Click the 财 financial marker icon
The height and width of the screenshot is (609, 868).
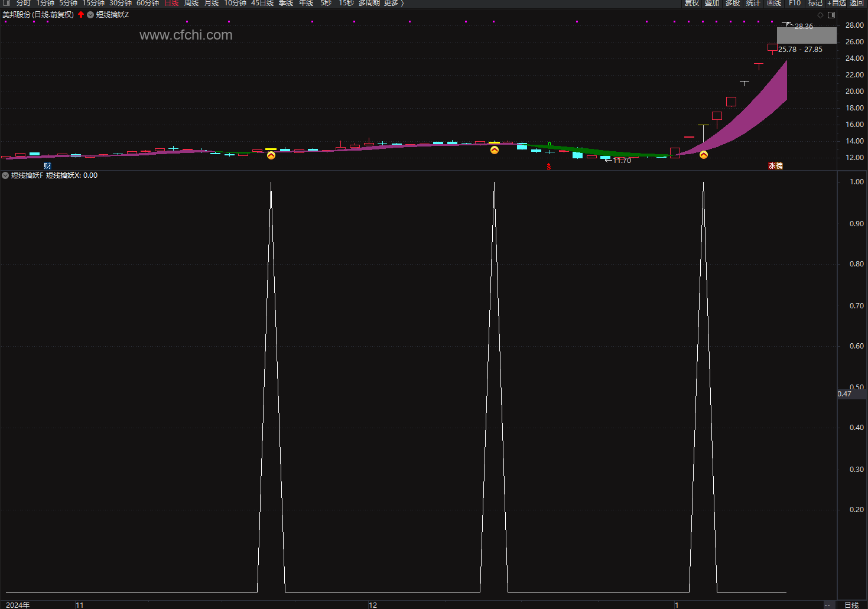[x=47, y=166]
